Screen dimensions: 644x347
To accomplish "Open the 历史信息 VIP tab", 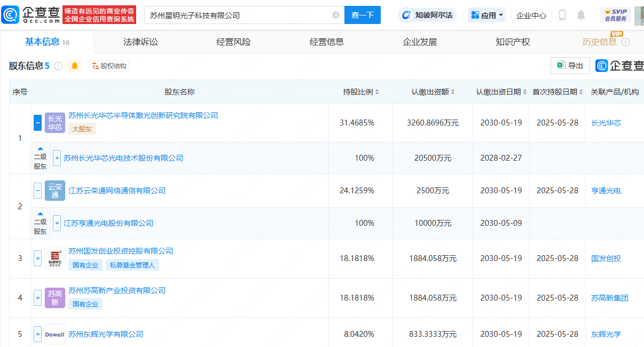I will click(x=599, y=42).
